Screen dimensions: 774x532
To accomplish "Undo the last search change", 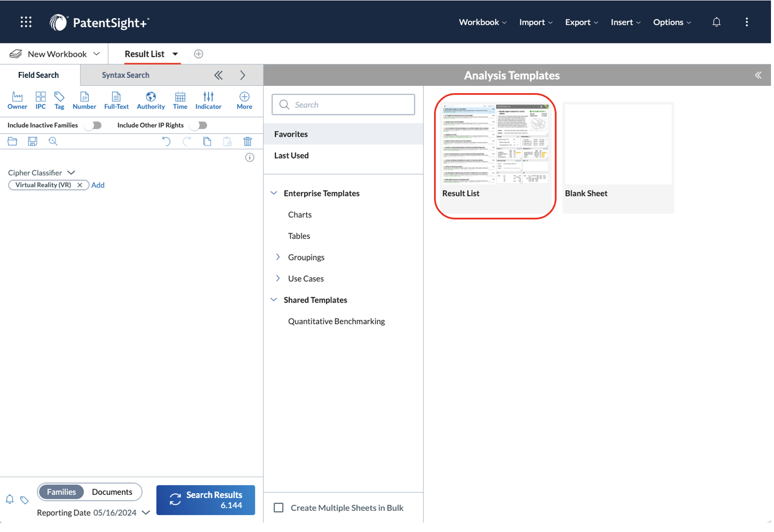I will click(166, 141).
